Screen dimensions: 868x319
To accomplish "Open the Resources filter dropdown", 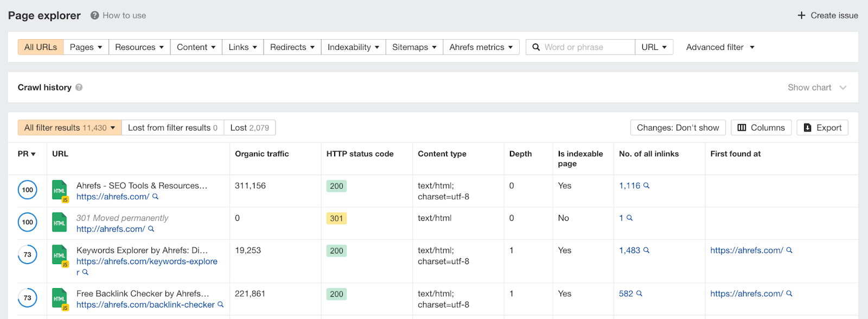I will 139,47.
